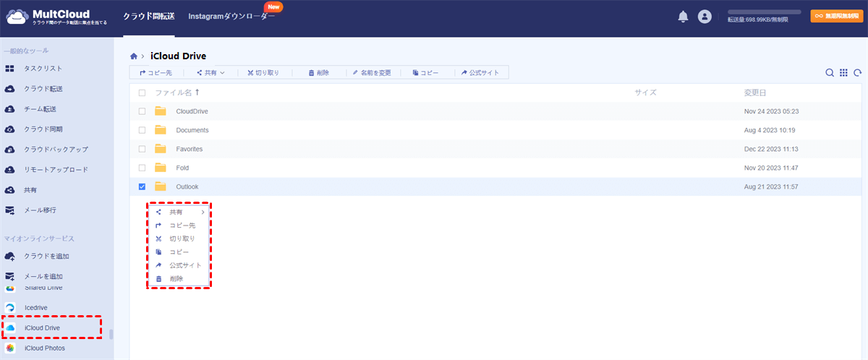Click the Fold folder icon
This screenshot has width=868, height=360.
[161, 168]
